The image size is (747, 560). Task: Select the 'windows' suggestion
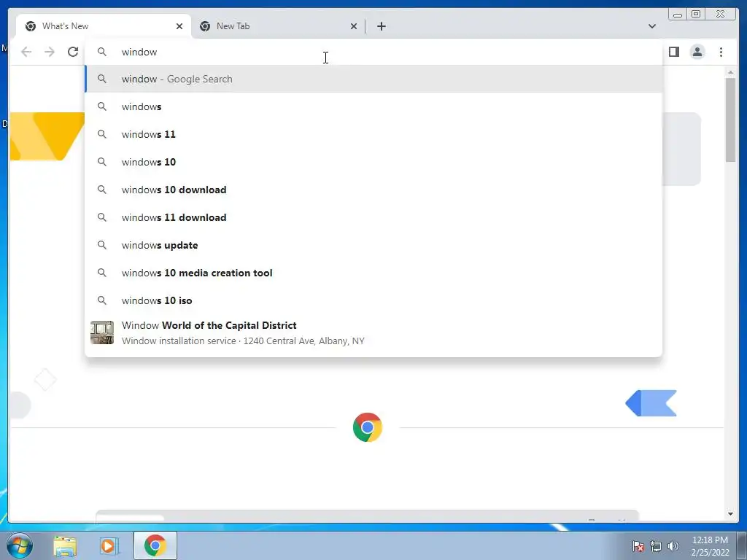373,106
